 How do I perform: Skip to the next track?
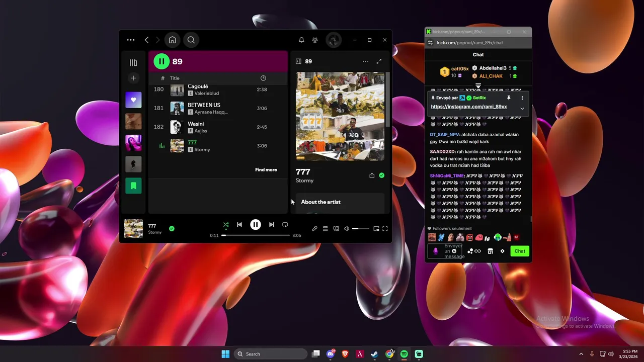[x=272, y=225]
